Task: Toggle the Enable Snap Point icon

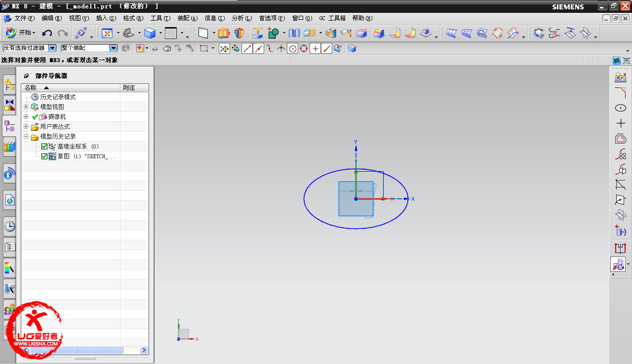Action: [x=224, y=48]
